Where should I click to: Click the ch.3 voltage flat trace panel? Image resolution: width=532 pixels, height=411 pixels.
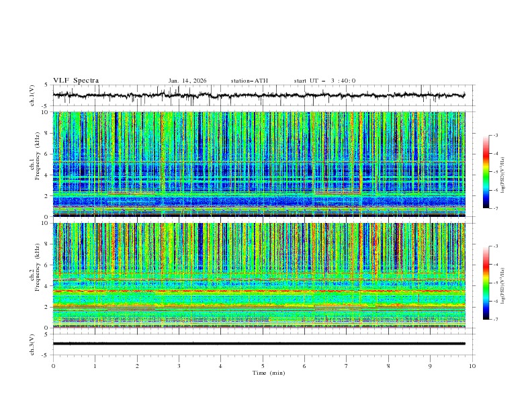[263, 343]
